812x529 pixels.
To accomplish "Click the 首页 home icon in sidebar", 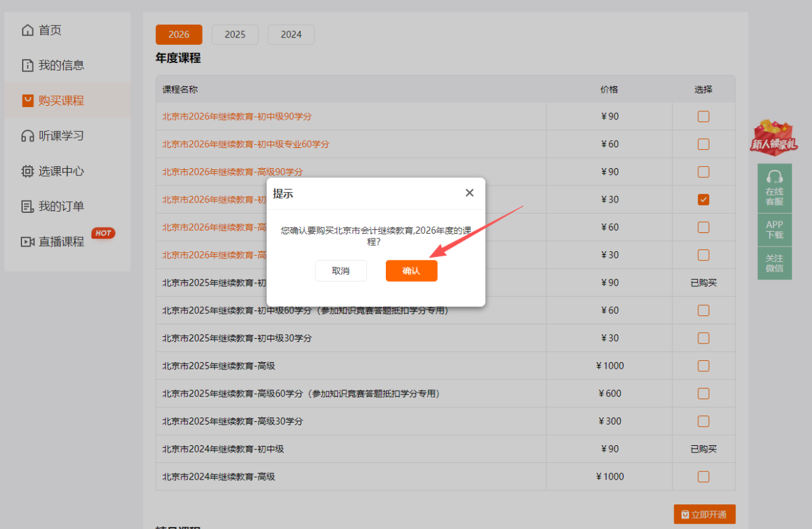I will 27,31.
